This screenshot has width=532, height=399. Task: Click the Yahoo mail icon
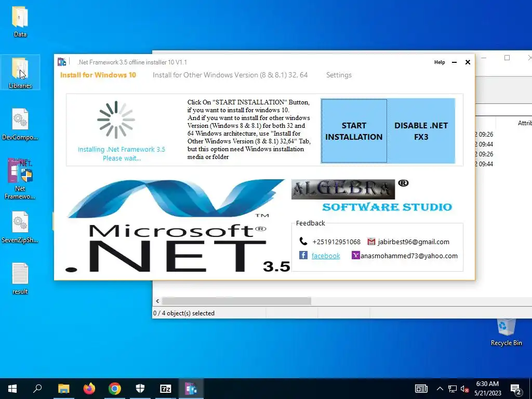point(355,255)
